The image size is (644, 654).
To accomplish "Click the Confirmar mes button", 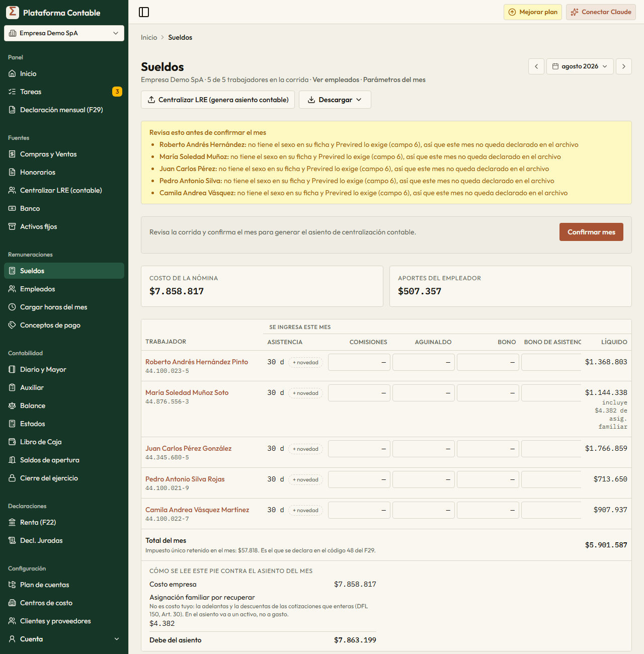I will 591,232.
